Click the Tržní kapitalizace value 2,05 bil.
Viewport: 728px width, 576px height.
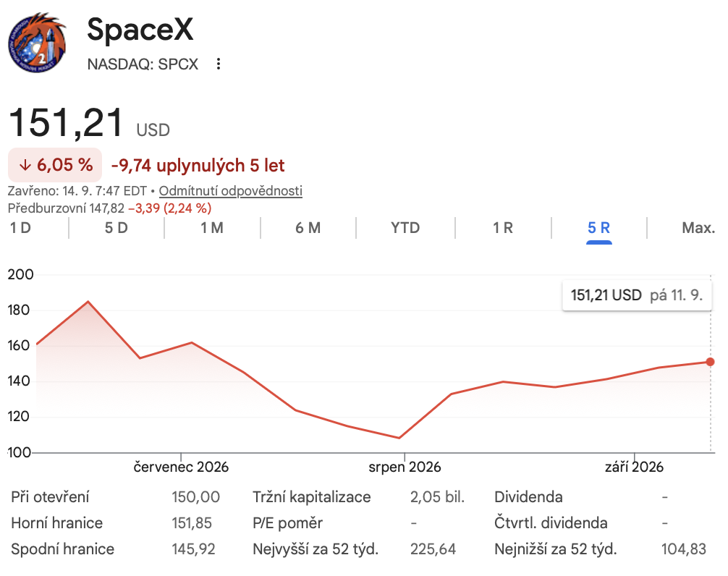[x=437, y=497]
